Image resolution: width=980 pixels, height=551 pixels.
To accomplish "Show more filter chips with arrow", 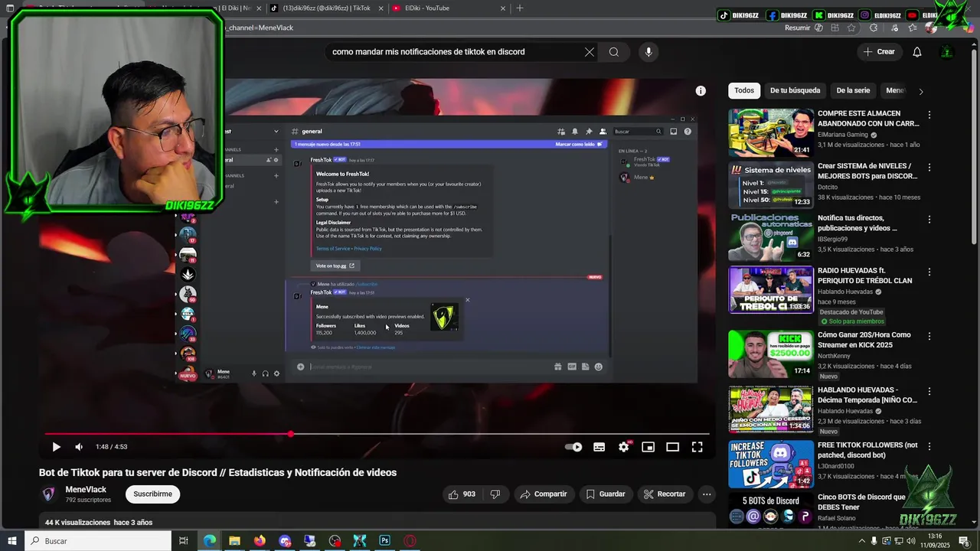I will (x=921, y=91).
